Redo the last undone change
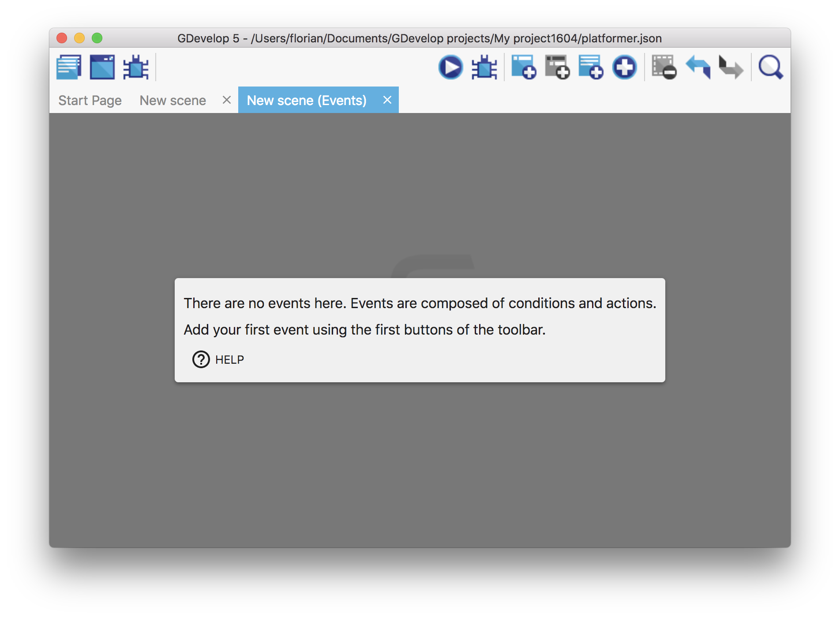The image size is (840, 618). click(x=731, y=67)
